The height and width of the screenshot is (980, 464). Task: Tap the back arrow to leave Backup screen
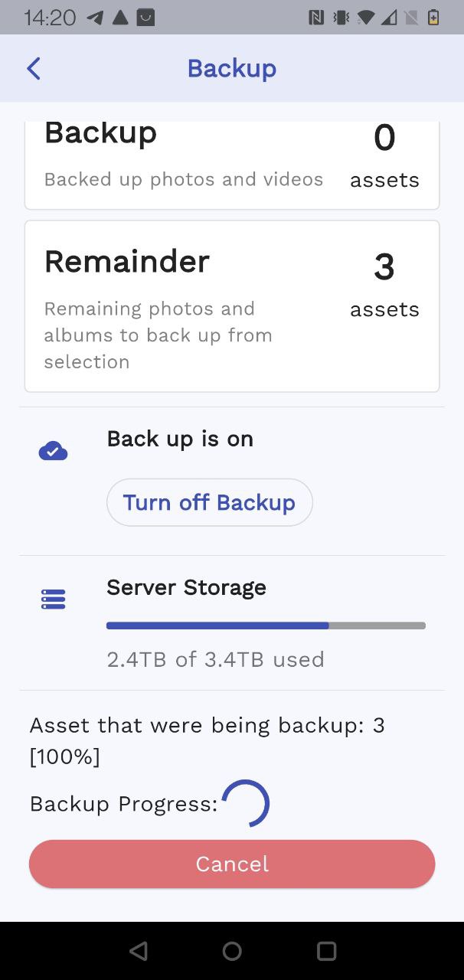tap(32, 68)
